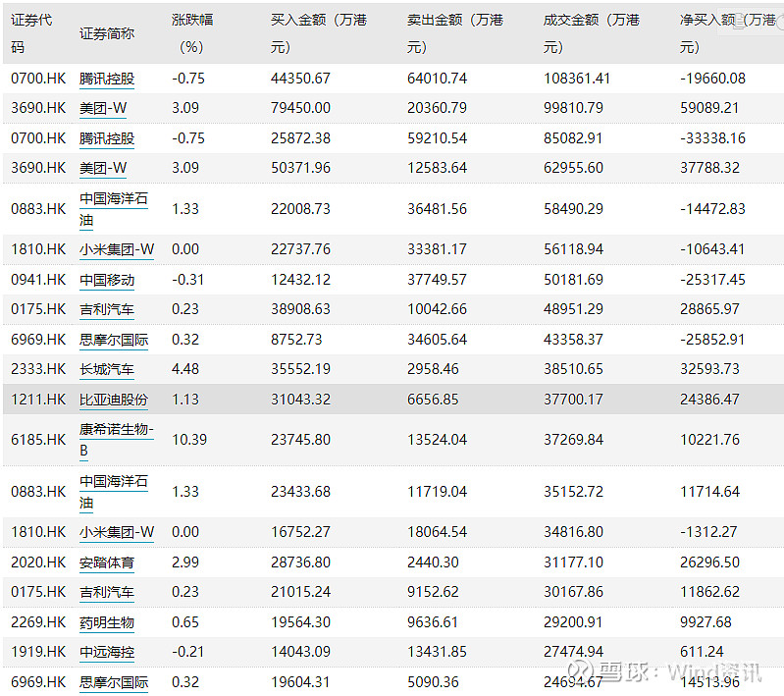Click the net buy value 9927.68
This screenshot has width=784, height=696.
pos(706,622)
